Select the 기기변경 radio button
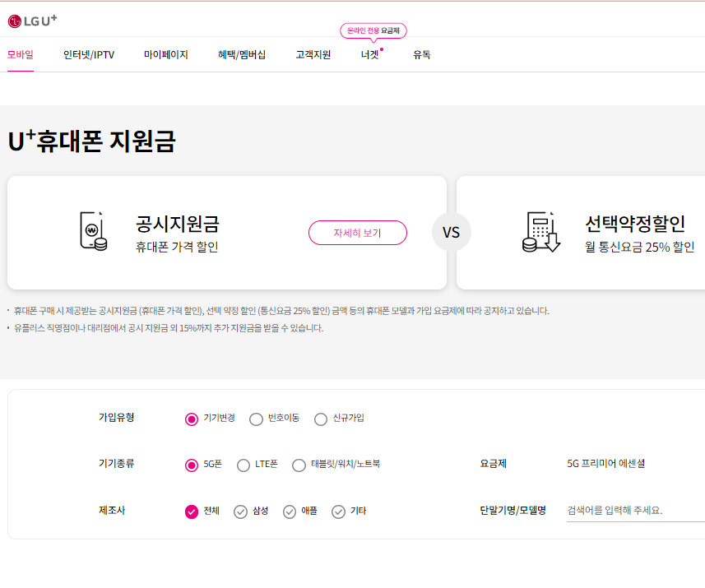 coord(192,419)
